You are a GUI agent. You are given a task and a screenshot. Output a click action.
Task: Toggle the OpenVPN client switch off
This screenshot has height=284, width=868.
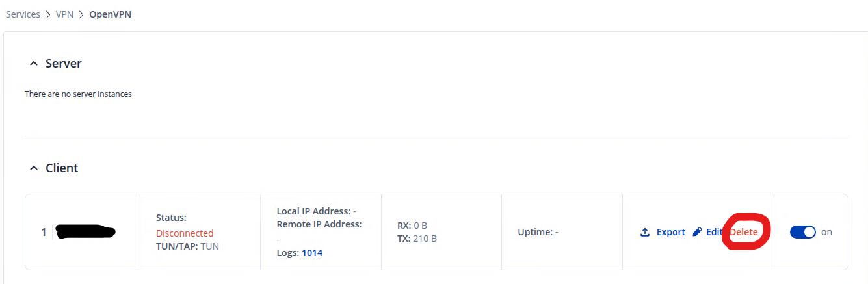coord(802,232)
